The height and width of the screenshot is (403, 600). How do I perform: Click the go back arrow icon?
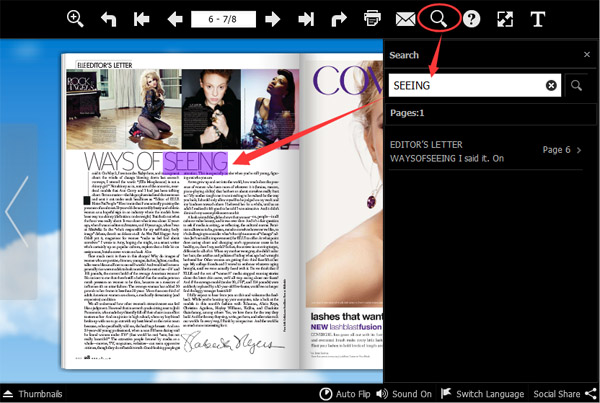[x=108, y=18]
